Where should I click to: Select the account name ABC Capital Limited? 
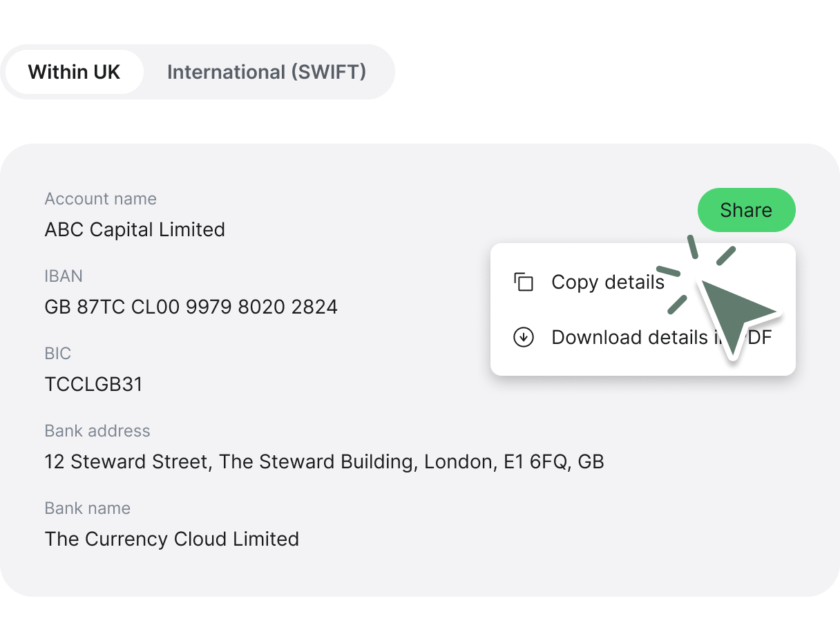(135, 229)
